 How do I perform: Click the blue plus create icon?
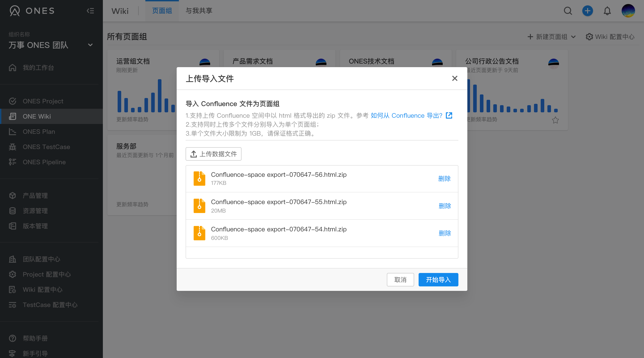point(587,11)
